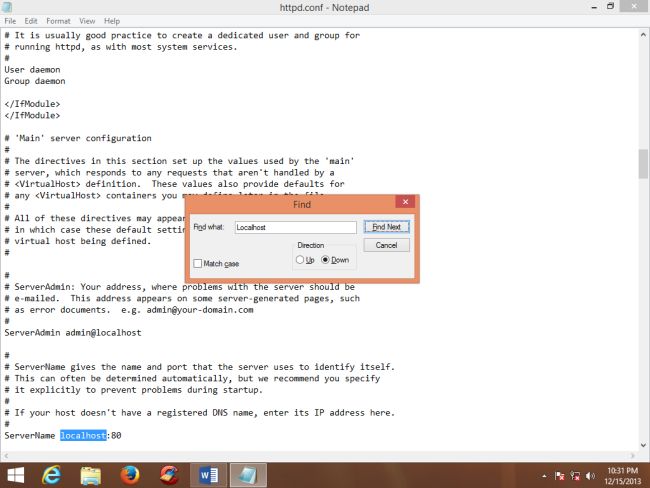The width and height of the screenshot is (650, 488).
Task: Show hidden tray icons arrow
Action: 544,476
